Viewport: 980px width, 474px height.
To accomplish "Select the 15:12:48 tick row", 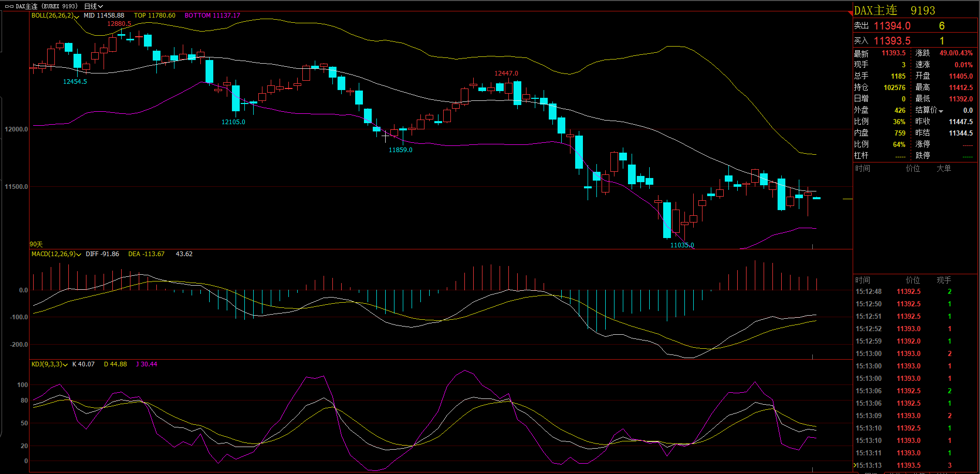I will (915, 292).
